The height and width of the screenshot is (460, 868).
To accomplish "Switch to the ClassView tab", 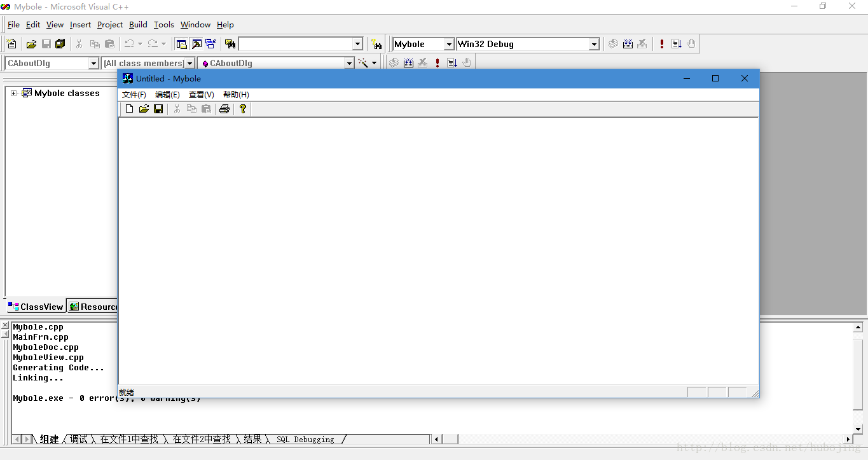I will click(x=36, y=306).
